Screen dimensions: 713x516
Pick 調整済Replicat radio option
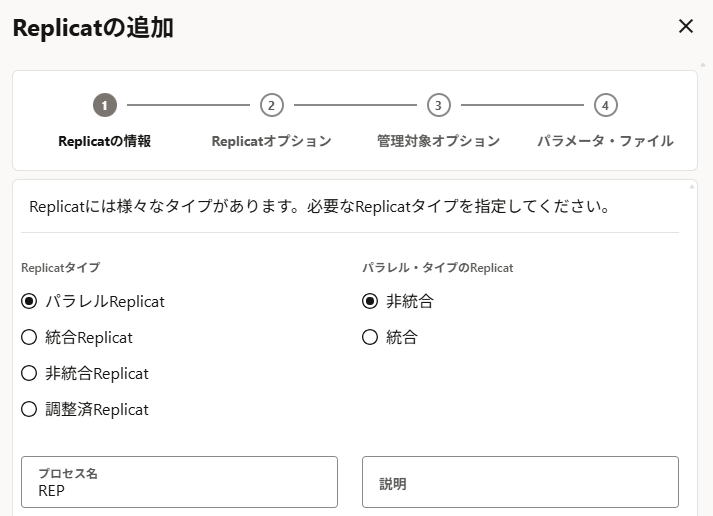pos(29,409)
